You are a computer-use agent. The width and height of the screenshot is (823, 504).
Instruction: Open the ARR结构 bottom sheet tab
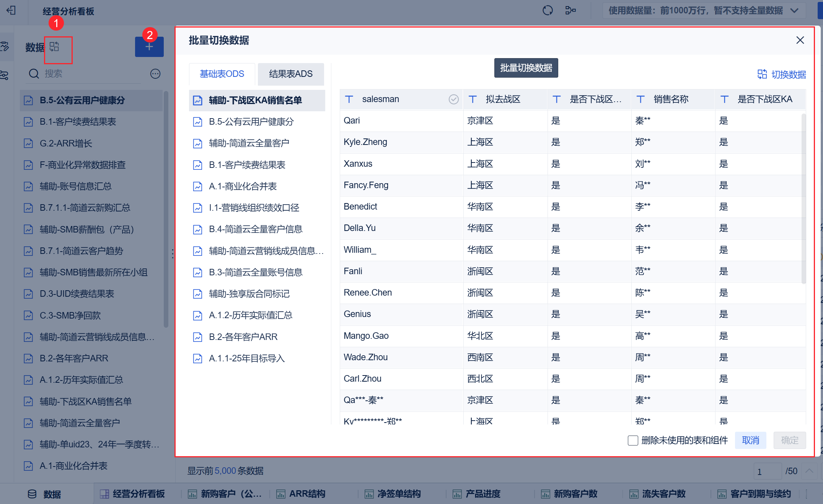(x=307, y=494)
